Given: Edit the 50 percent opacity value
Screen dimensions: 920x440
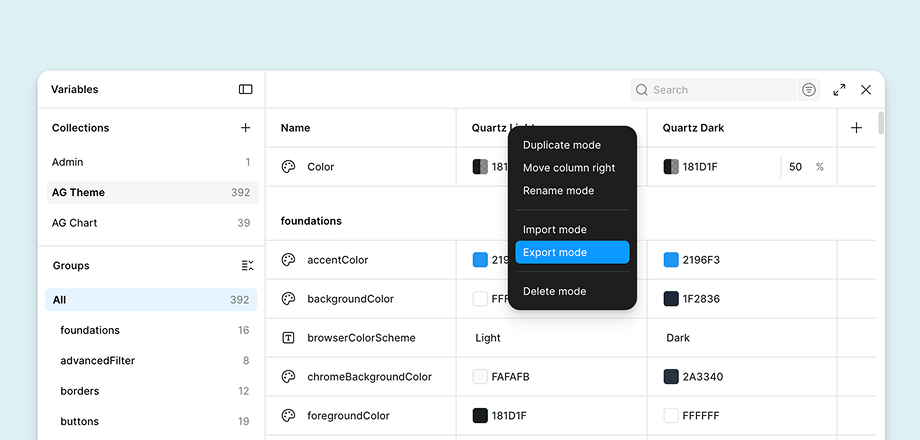Looking at the screenshot, I should (x=795, y=167).
